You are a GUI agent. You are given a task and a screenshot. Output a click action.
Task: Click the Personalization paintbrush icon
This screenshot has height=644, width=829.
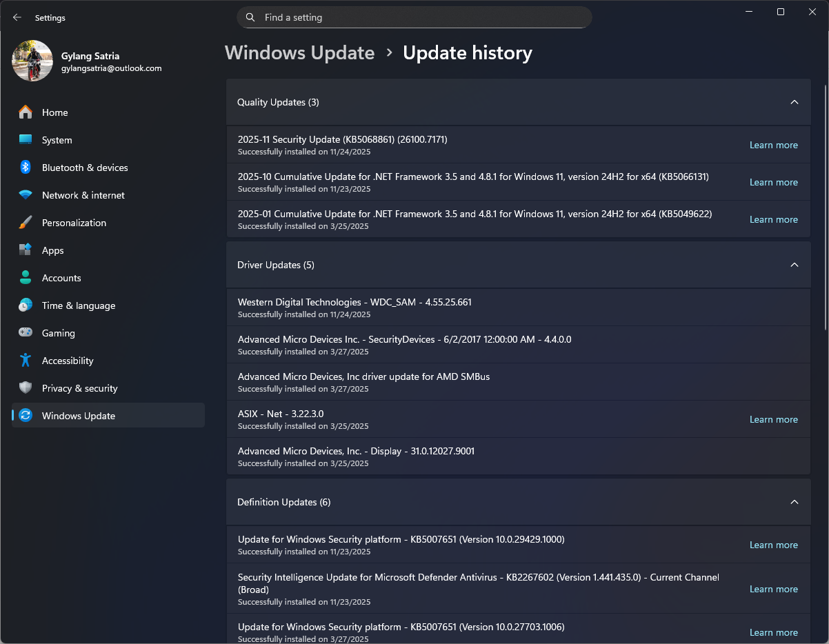pos(26,223)
